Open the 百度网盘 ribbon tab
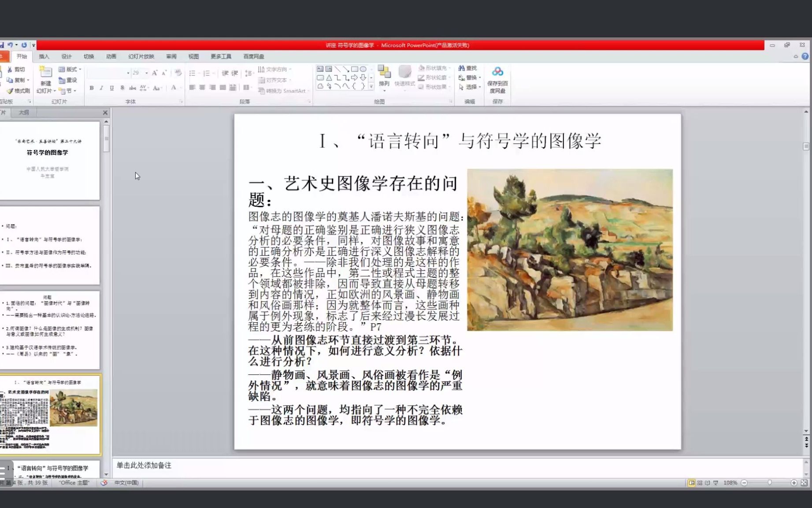 tap(254, 56)
